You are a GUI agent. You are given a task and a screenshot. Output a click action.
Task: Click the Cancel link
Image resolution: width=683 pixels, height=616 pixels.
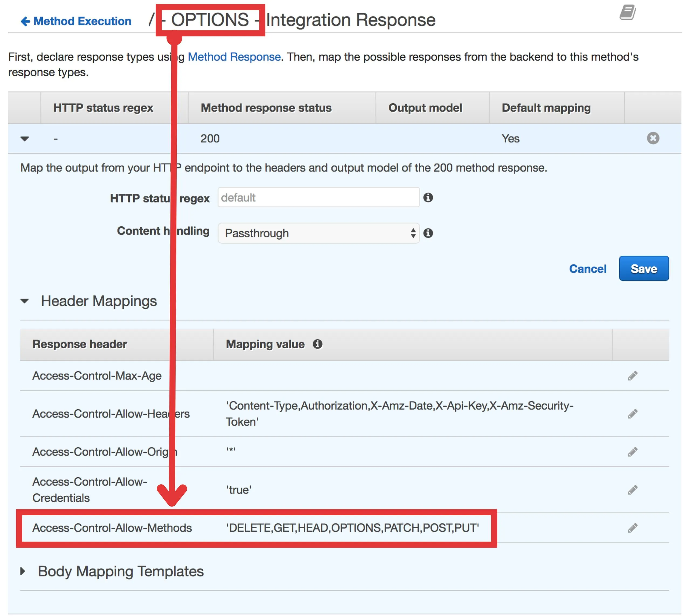click(588, 269)
